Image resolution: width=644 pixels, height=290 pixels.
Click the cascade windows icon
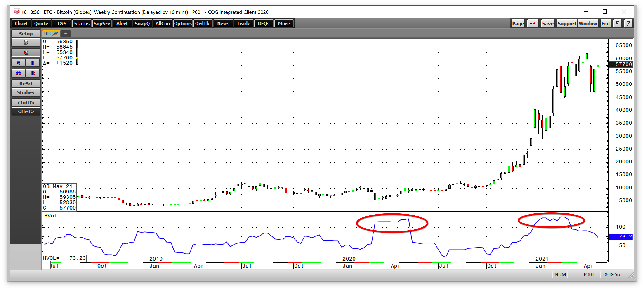pyautogui.click(x=617, y=23)
